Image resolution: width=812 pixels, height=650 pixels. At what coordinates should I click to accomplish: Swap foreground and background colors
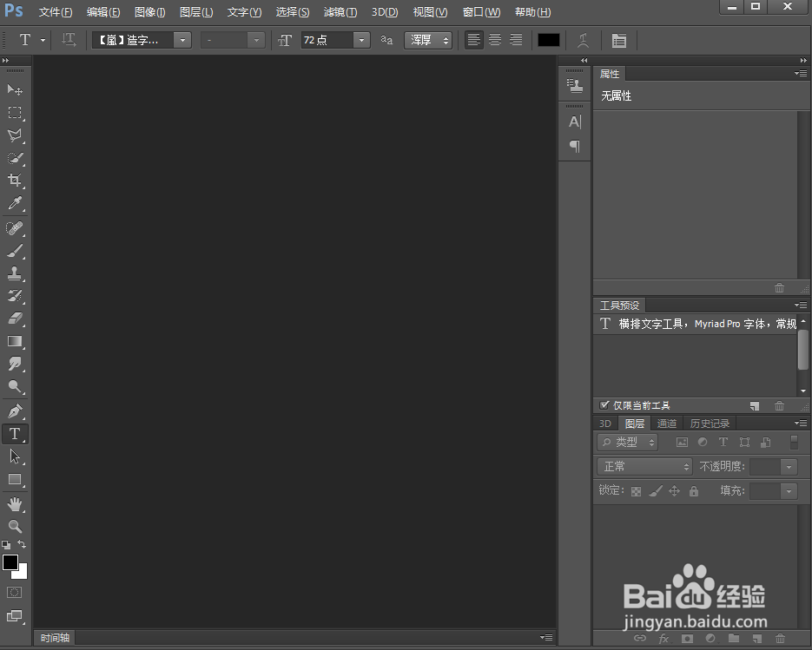[x=22, y=544]
